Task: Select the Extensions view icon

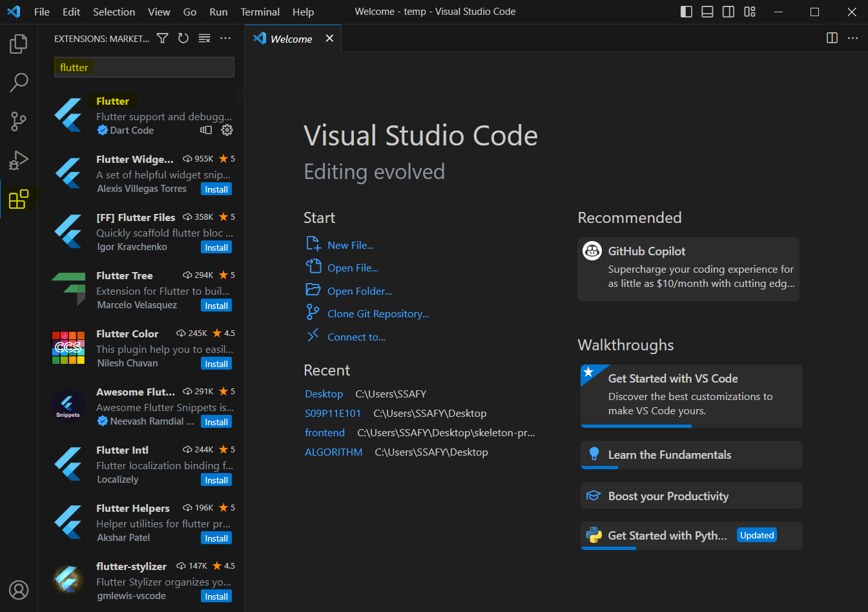Action: click(x=19, y=199)
